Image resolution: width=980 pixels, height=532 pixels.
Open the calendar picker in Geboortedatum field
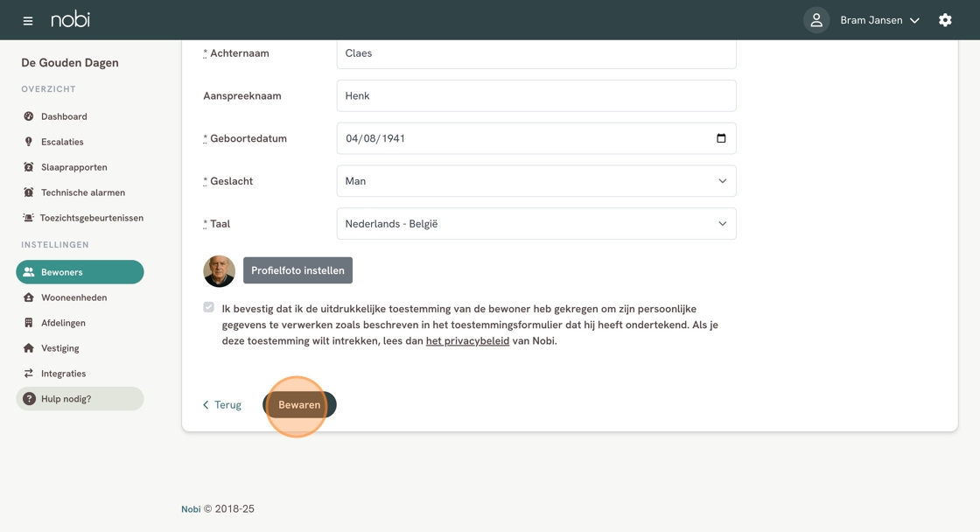point(721,138)
